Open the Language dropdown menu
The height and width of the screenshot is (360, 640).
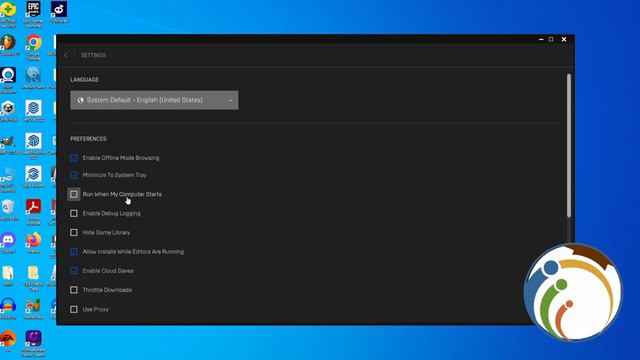[x=154, y=100]
